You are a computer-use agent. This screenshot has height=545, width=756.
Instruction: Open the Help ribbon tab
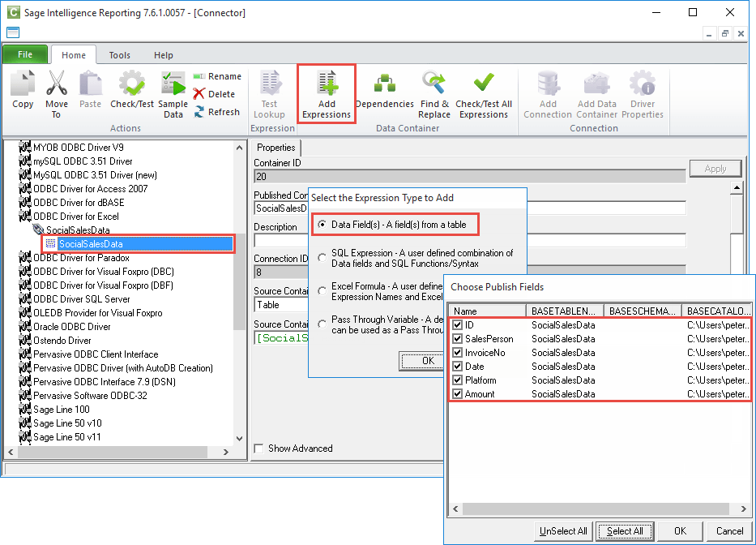pyautogui.click(x=164, y=55)
